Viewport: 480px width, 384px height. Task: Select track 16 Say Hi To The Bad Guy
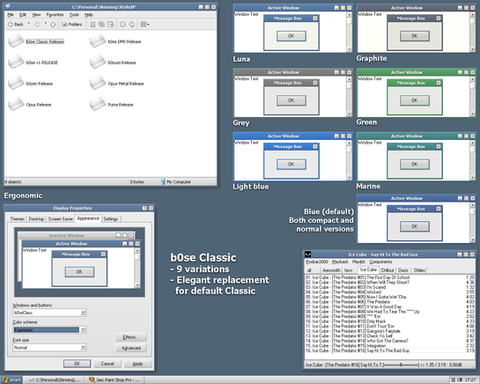[390, 351]
